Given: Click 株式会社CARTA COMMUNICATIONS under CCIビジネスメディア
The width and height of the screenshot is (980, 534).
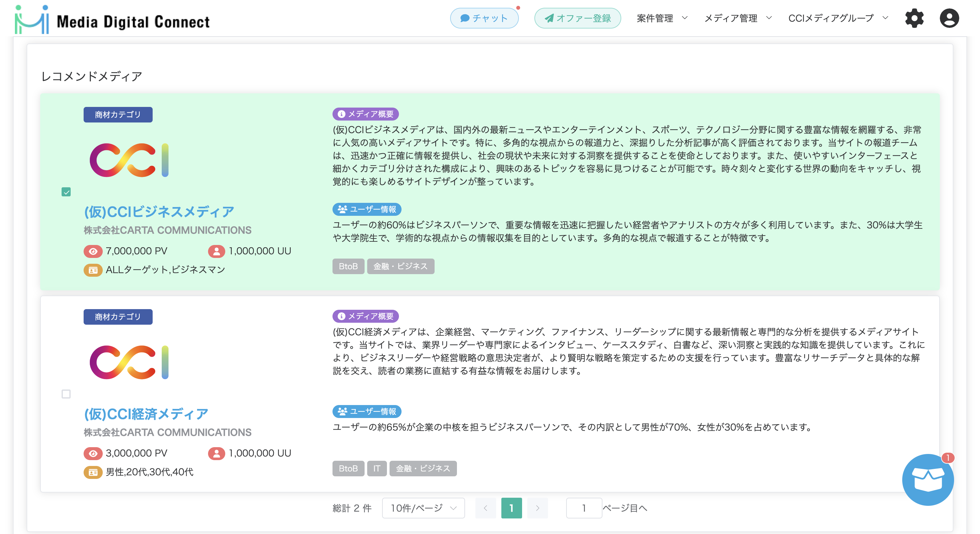Looking at the screenshot, I should tap(168, 230).
